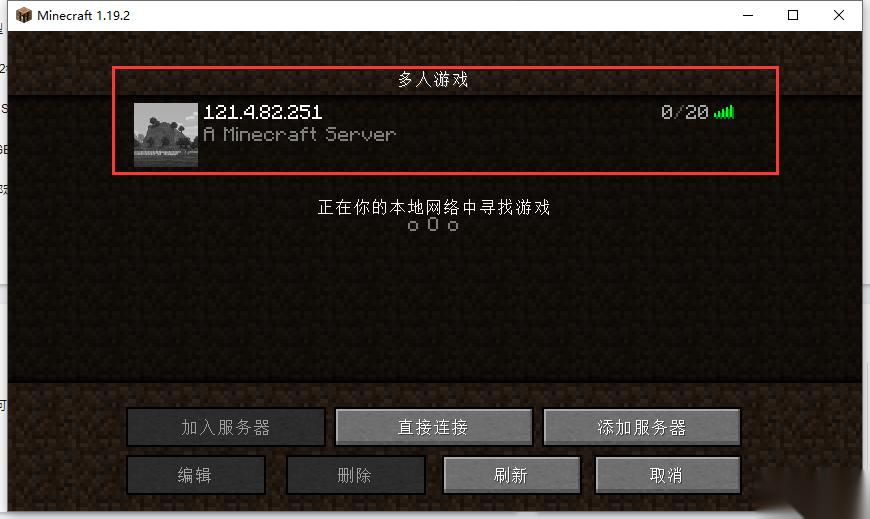Click the 'A Minecraft Server' description text
The width and height of the screenshot is (870, 519).
click(x=300, y=134)
